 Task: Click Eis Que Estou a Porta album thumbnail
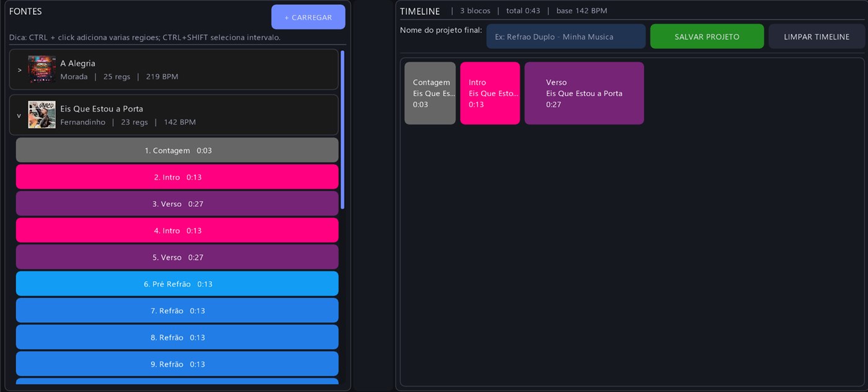(42, 115)
